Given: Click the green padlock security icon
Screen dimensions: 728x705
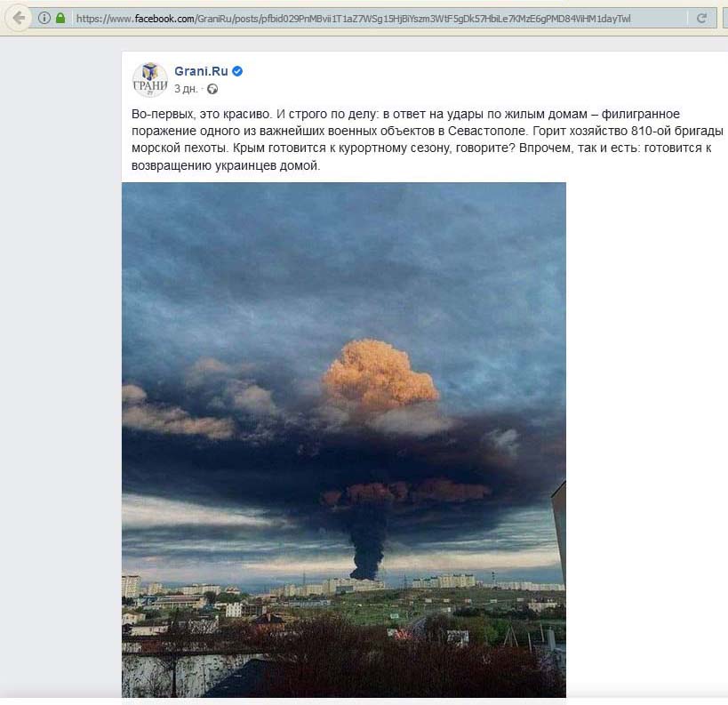Looking at the screenshot, I should 60,18.
